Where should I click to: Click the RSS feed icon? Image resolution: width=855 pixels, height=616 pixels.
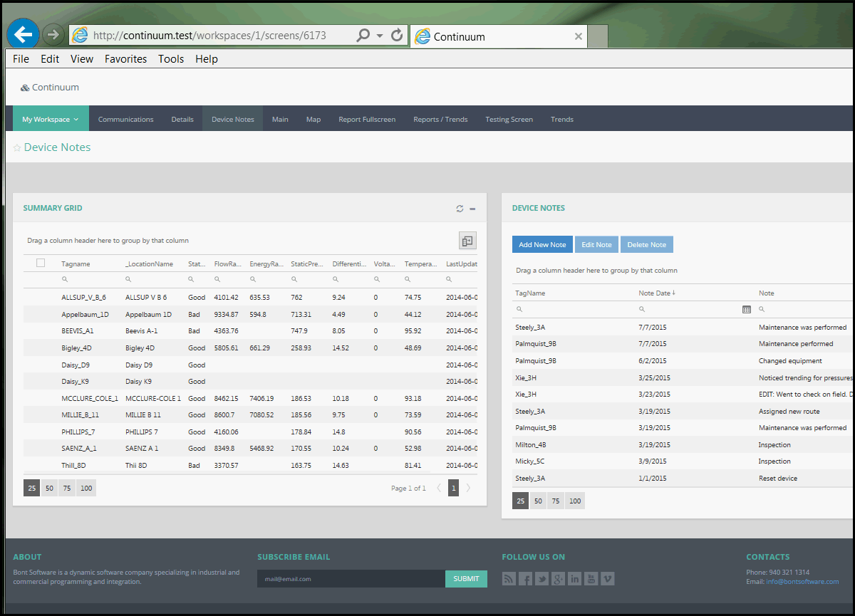pos(509,579)
